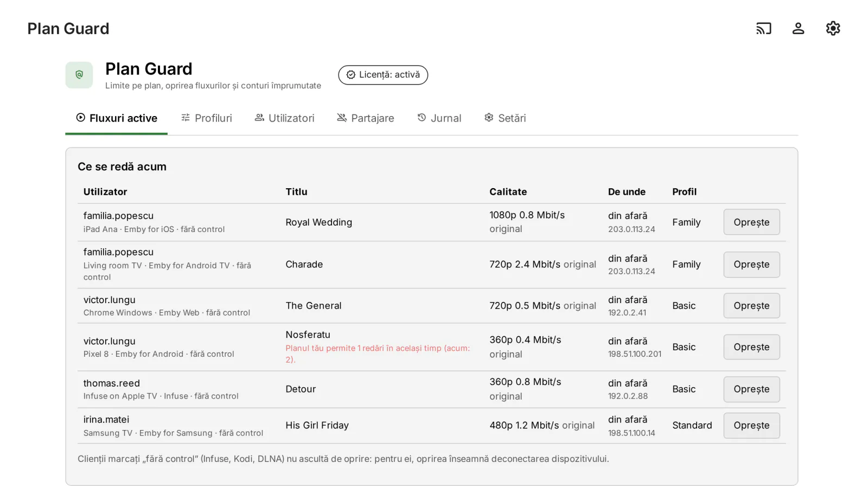868x488 pixels.
Task: Stop the His Girl Friday stream
Action: (751, 426)
